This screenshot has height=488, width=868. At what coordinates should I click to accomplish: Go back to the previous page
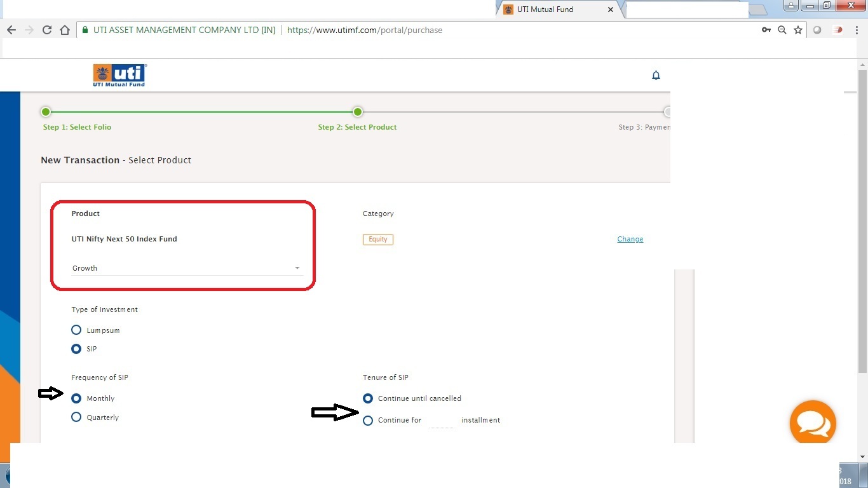click(11, 30)
